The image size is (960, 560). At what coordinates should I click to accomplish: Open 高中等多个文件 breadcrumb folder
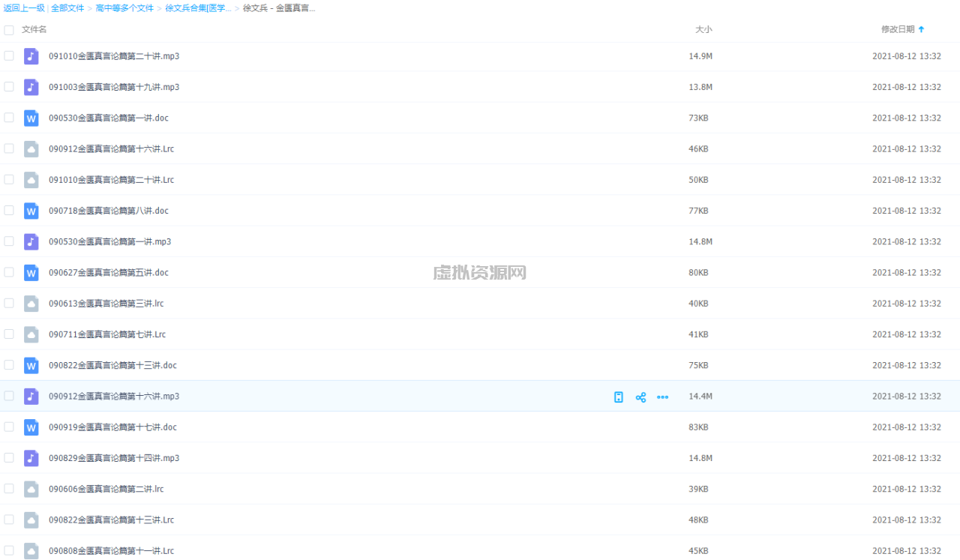point(124,8)
